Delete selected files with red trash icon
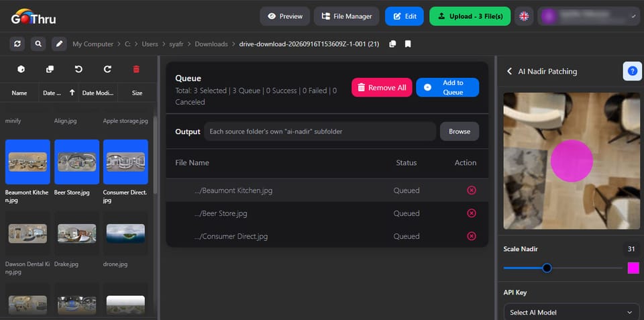The image size is (644, 320). coord(136,69)
